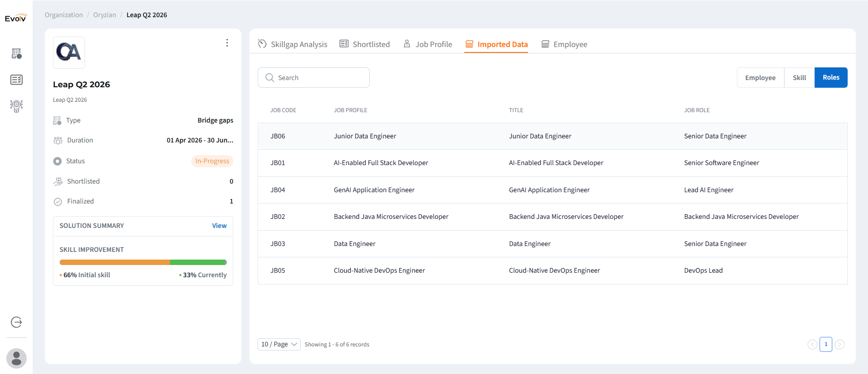Open the organization building icon in the sidebar

pos(16,54)
